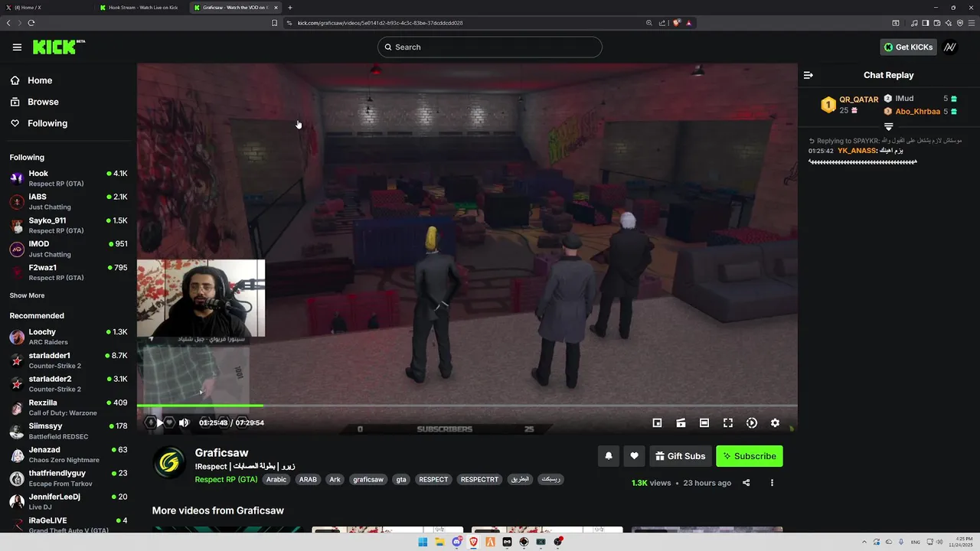Open Following in sidebar
980x551 pixels.
pos(38,123)
